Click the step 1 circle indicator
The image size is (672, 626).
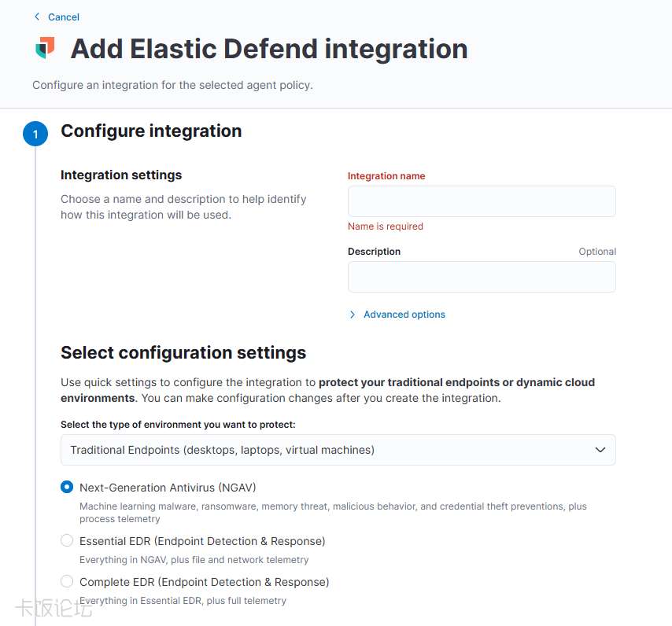(x=35, y=134)
